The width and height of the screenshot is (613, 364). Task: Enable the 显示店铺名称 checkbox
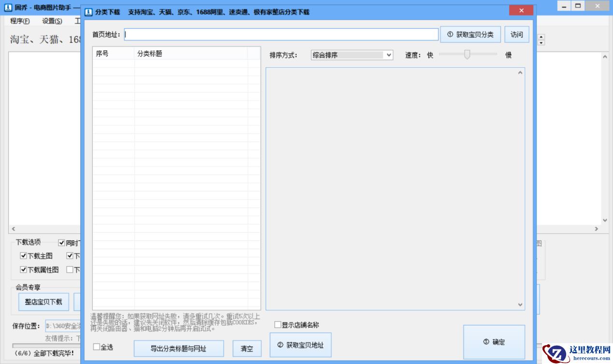[278, 325]
